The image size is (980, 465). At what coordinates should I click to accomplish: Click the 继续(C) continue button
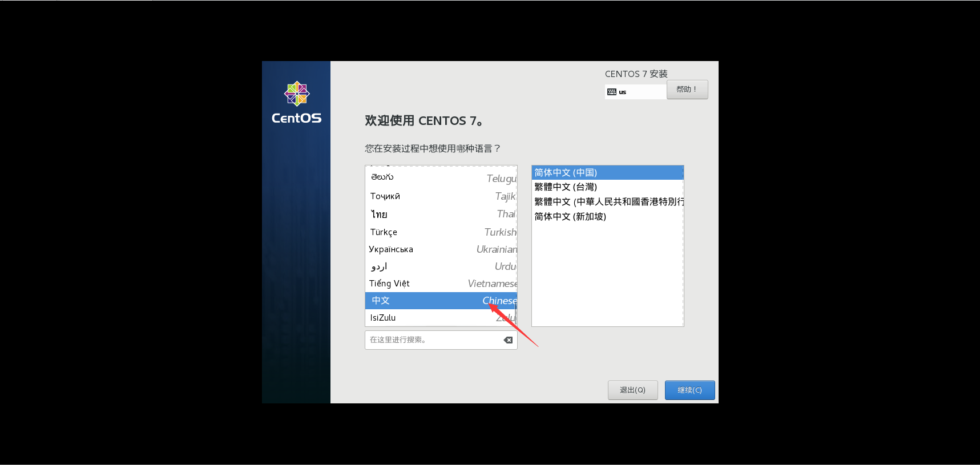[689, 390]
